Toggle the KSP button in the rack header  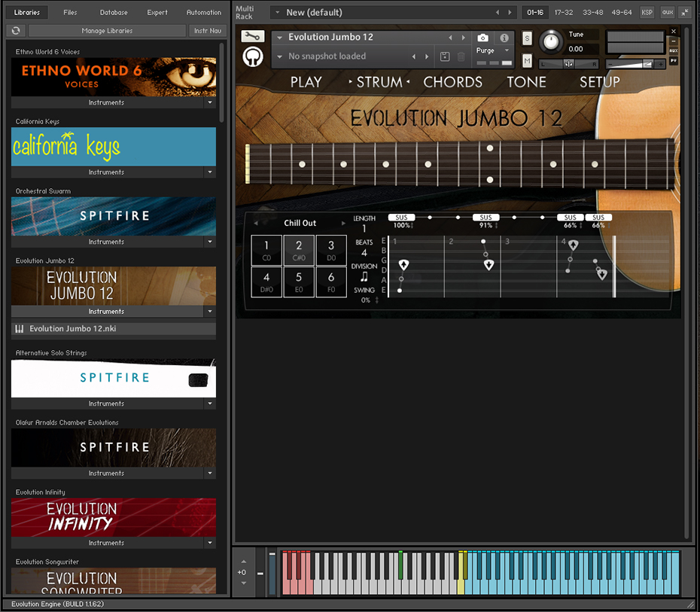click(x=647, y=13)
